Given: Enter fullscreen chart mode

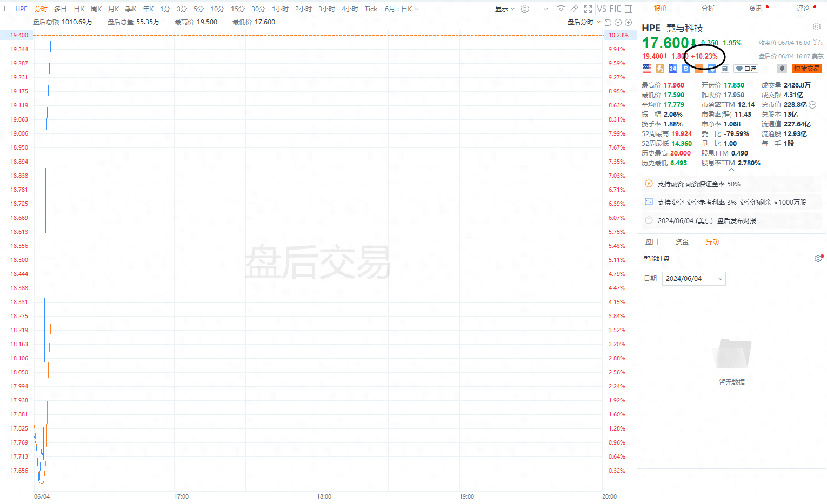Looking at the screenshot, I should [588, 9].
